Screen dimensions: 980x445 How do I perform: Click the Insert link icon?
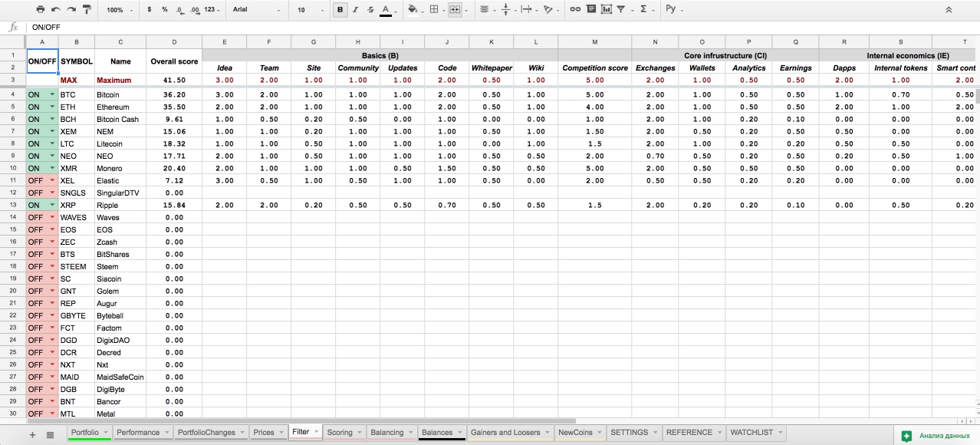pos(574,10)
